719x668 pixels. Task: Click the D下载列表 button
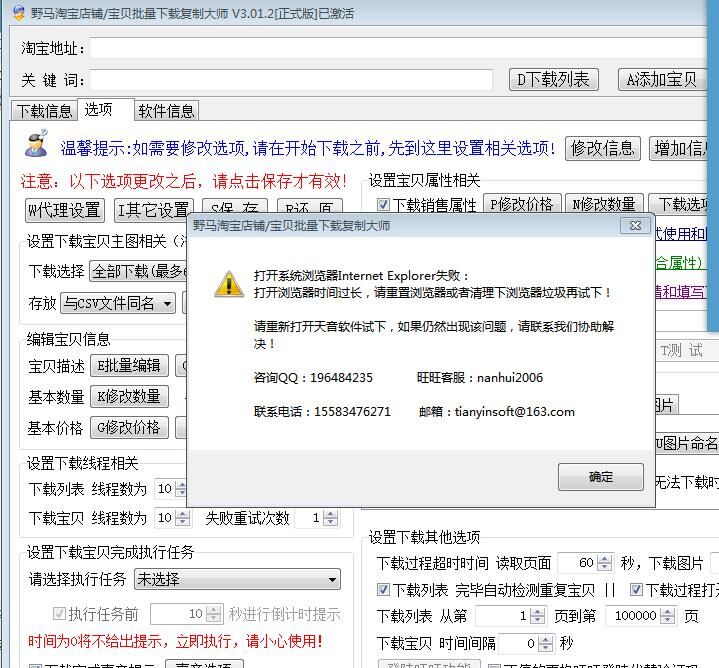pyautogui.click(x=553, y=80)
